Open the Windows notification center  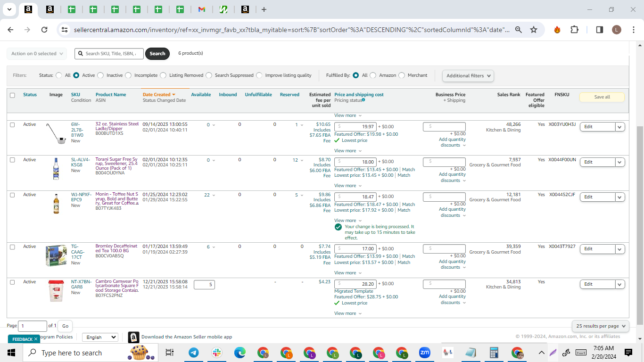click(x=628, y=353)
